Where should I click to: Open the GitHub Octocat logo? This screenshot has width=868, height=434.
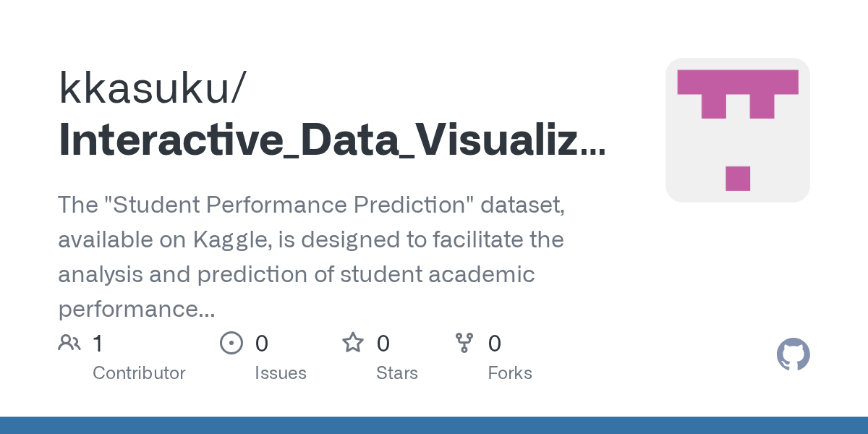pos(793,354)
